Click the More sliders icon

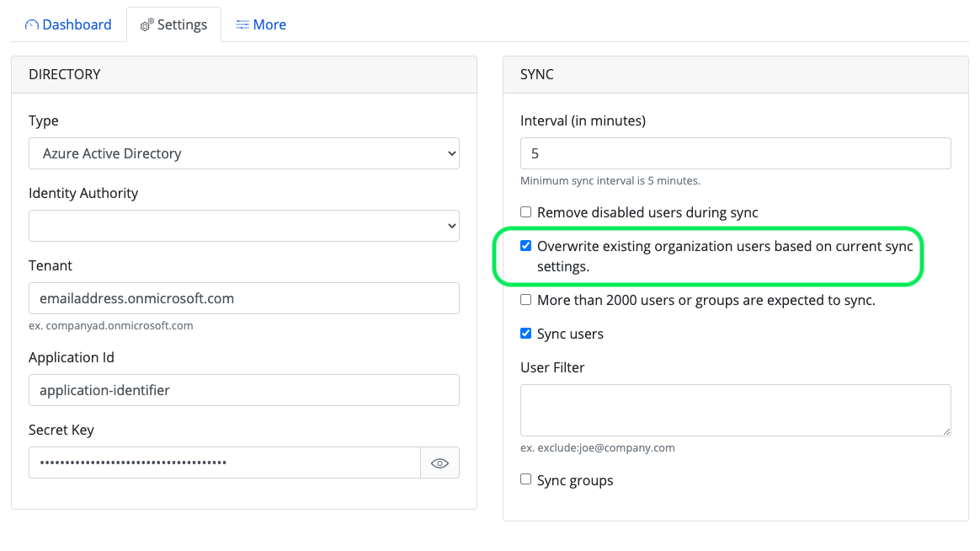click(x=242, y=25)
